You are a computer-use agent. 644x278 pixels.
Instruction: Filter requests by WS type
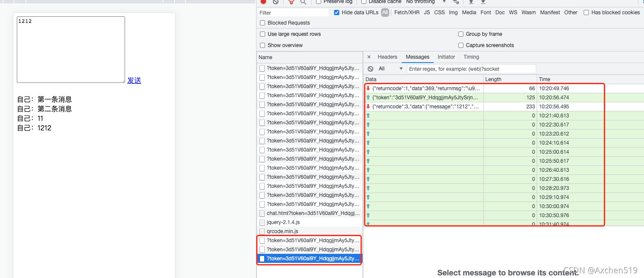(513, 13)
